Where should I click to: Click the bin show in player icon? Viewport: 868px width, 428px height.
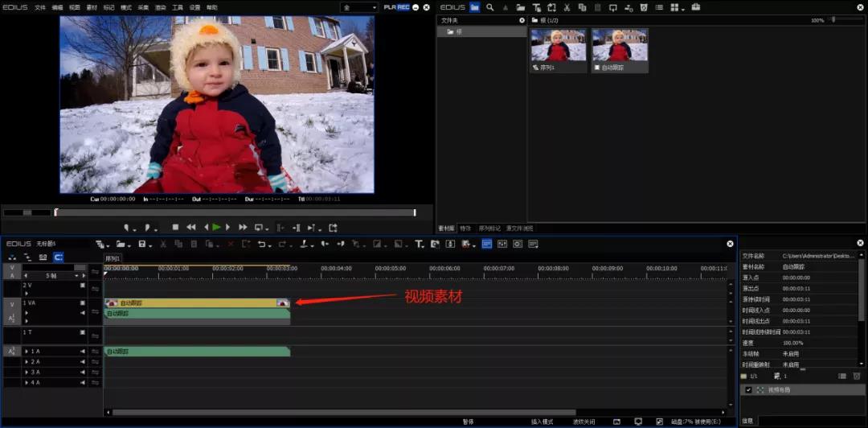[612, 8]
